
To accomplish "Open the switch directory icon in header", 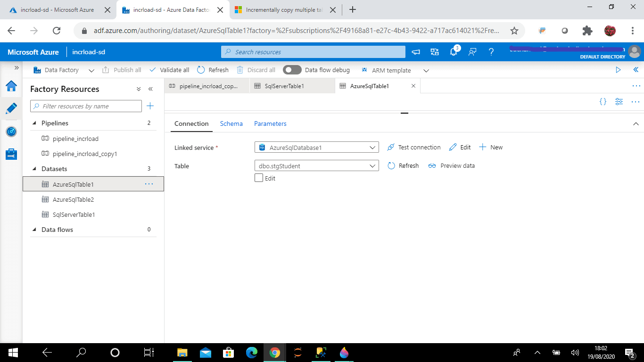I will 435,52.
